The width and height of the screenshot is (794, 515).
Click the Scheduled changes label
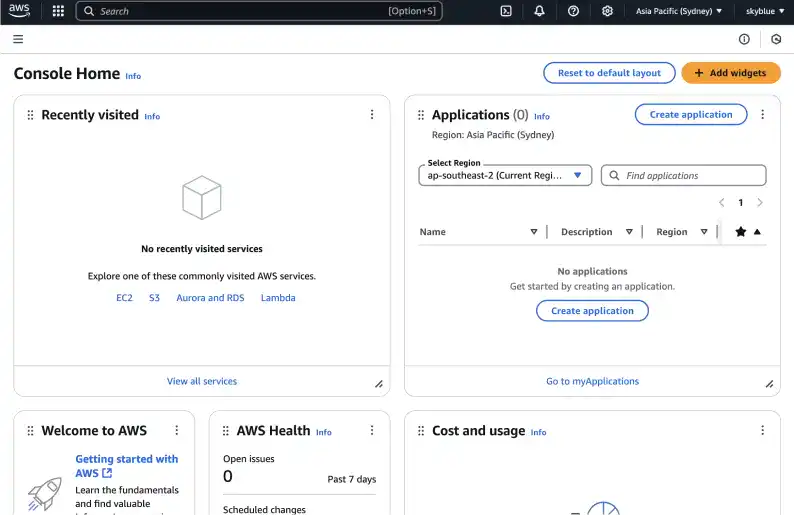pyautogui.click(x=264, y=509)
